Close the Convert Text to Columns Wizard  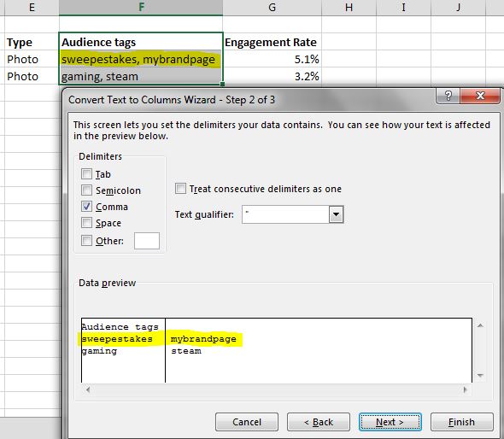click(480, 96)
